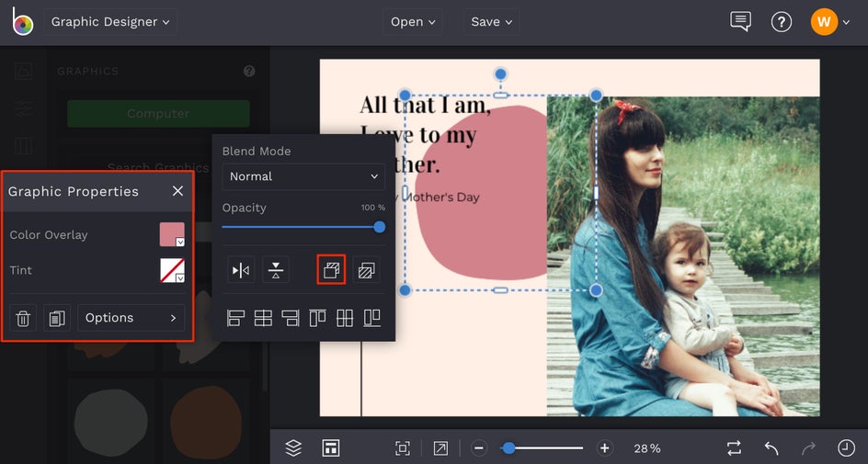Click the flip vertical icon
The height and width of the screenshot is (464, 868).
click(276, 270)
